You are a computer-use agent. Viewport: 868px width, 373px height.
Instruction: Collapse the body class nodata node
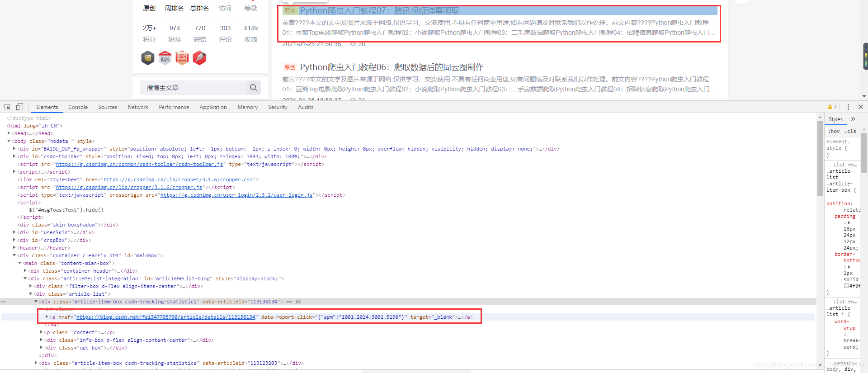pyautogui.click(x=9, y=141)
